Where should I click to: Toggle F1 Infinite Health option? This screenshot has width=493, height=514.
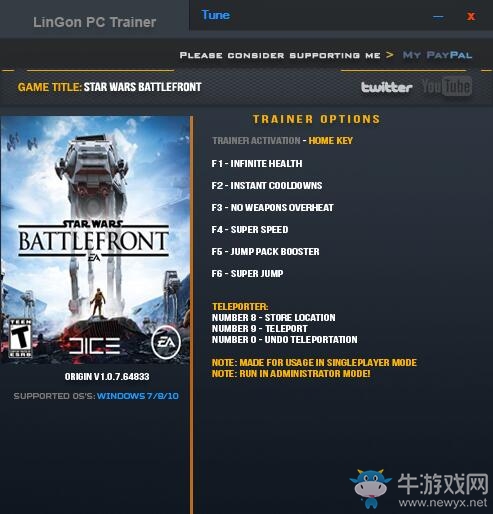pos(257,164)
